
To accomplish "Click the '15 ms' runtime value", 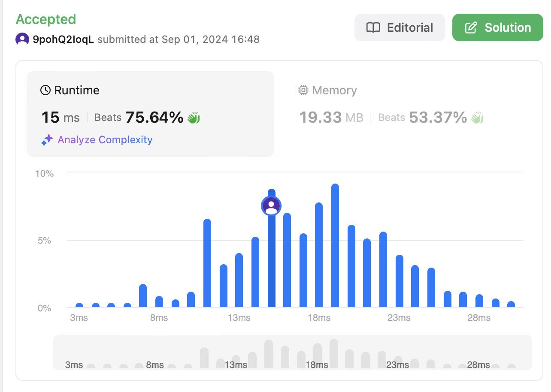I will 61,117.
